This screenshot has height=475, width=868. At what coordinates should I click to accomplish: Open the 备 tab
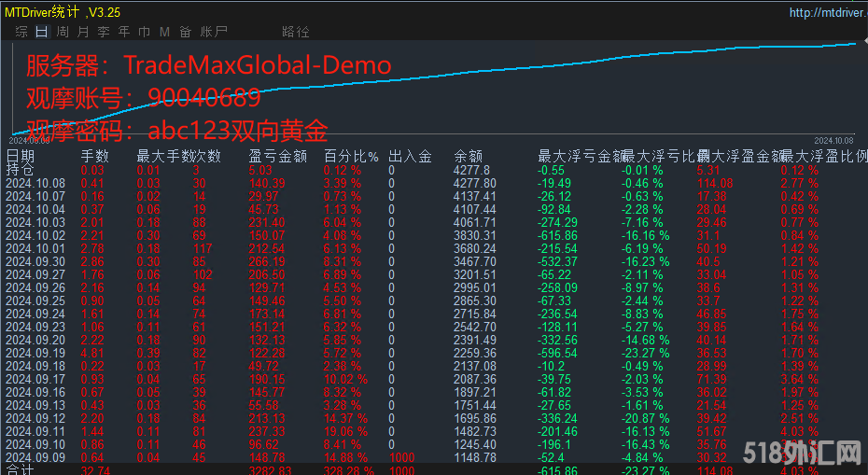pyautogui.click(x=185, y=32)
